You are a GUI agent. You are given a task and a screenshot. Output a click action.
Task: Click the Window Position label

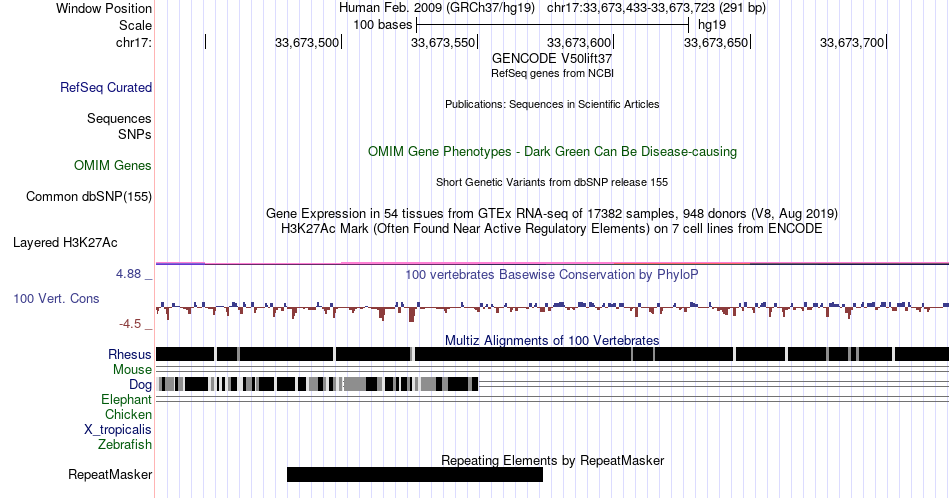[104, 8]
